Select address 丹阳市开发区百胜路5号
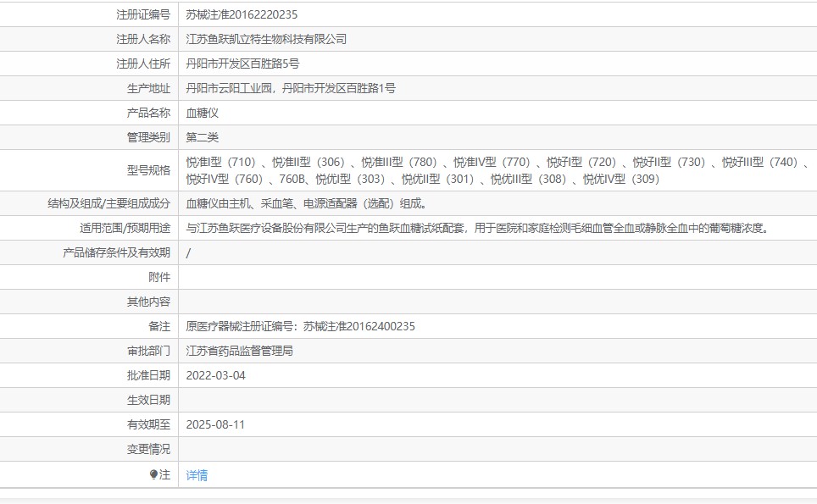The image size is (817, 504). tap(242, 64)
